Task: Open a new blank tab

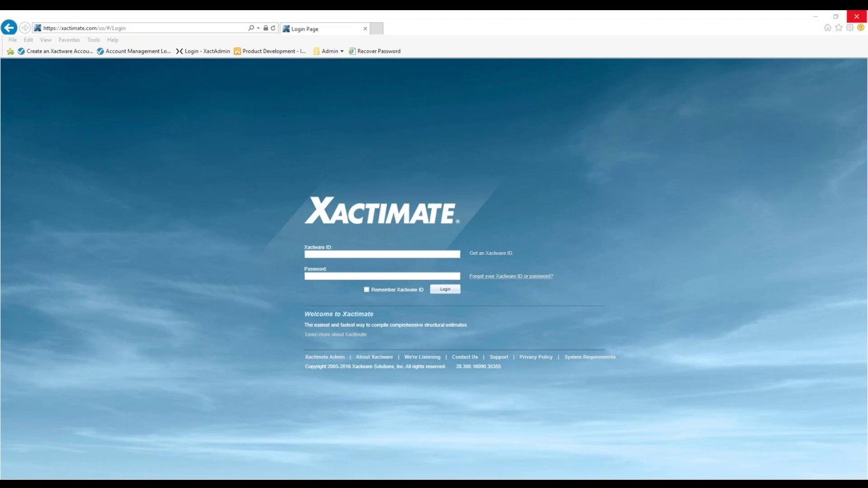Action: point(376,28)
